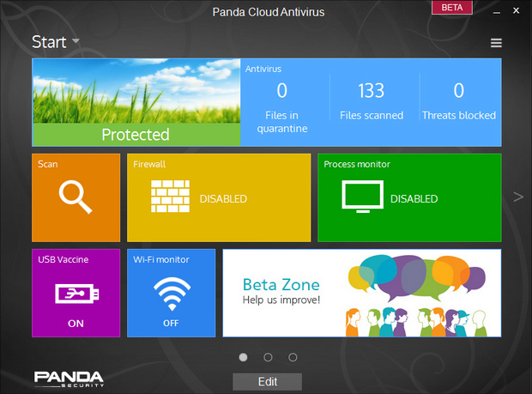Click the Start heading
Image resolution: width=532 pixels, height=394 pixels.
click(x=49, y=42)
